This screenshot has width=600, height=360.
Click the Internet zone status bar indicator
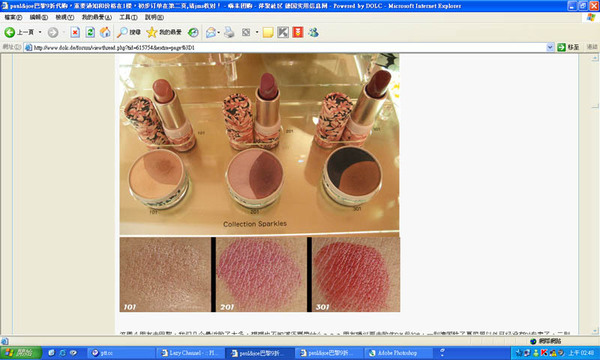point(545,341)
